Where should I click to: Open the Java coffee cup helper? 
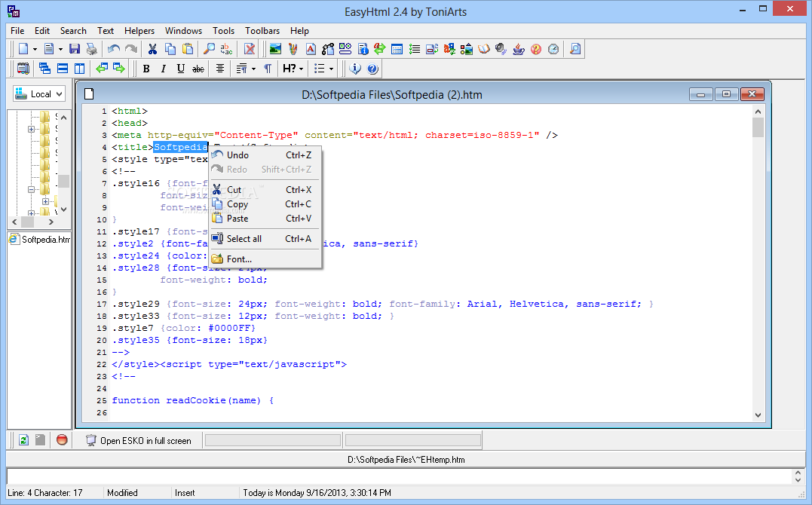519,49
